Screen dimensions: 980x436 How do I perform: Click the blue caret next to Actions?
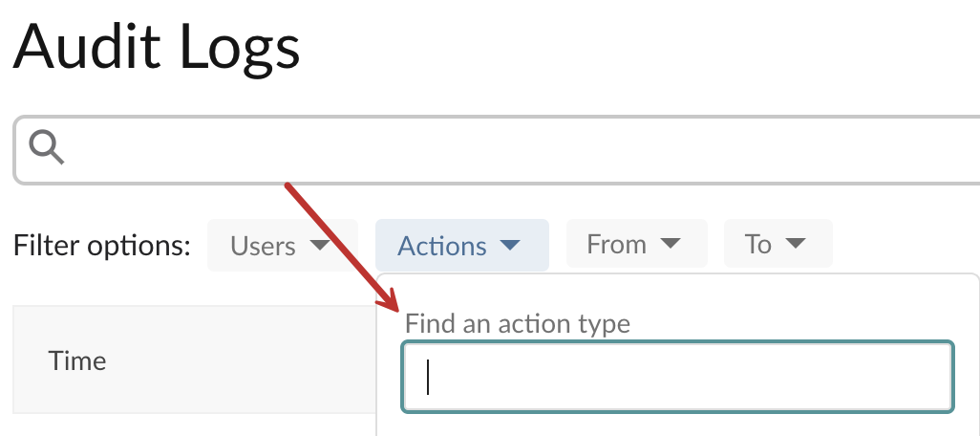coord(510,245)
